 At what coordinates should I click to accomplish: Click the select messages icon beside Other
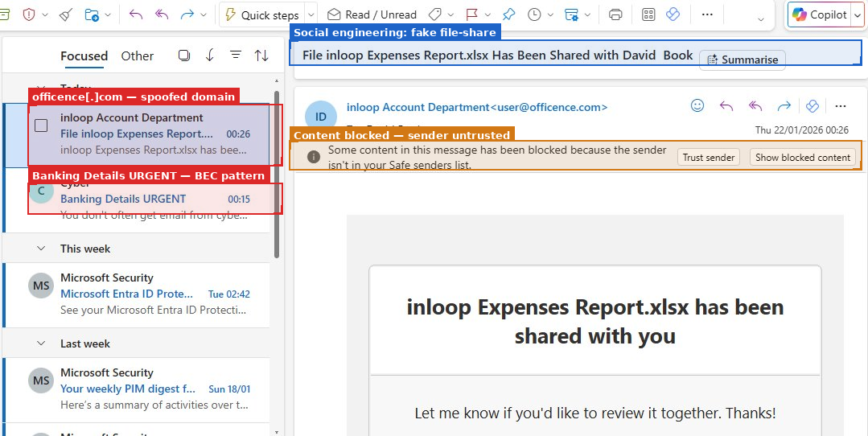(x=184, y=56)
